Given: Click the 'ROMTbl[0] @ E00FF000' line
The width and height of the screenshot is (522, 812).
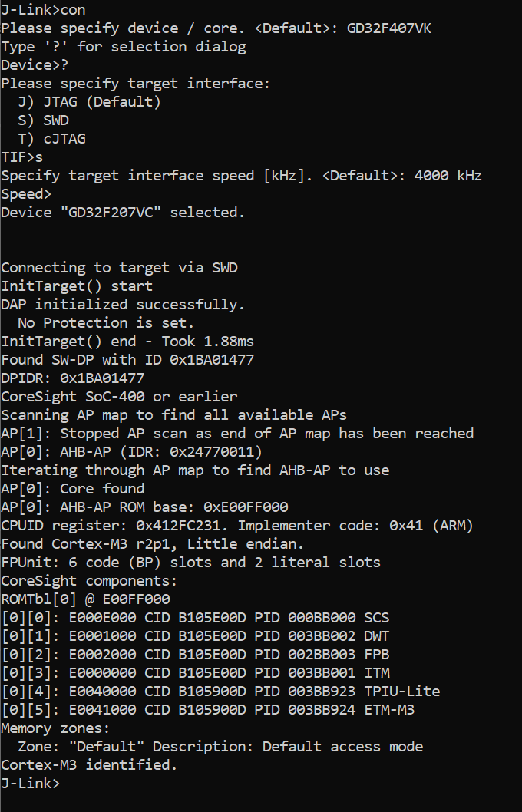Looking at the screenshot, I should [85, 599].
